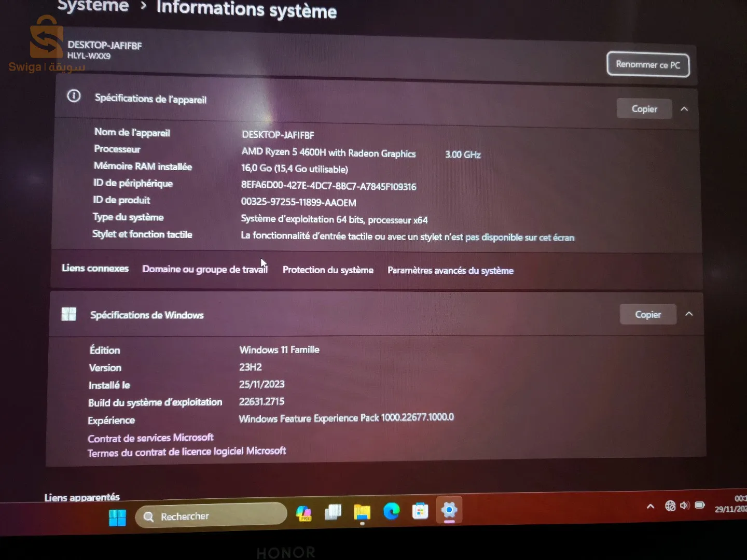
Task: Open the Windows Start menu
Action: (117, 517)
